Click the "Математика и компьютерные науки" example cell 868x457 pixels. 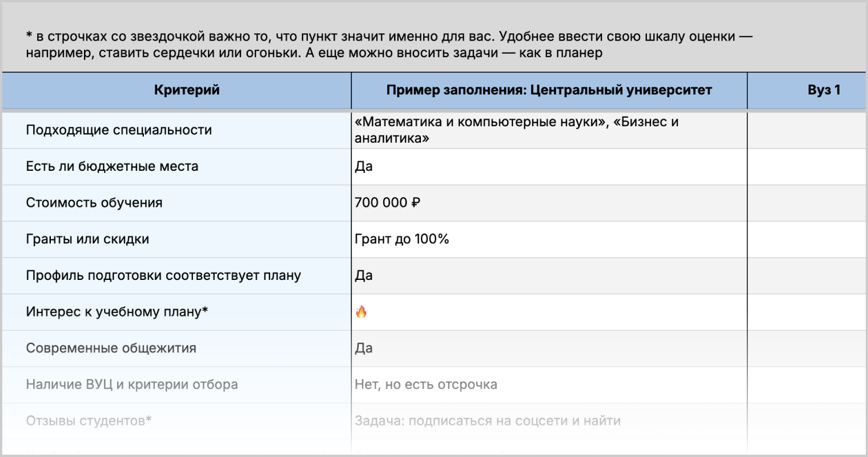click(516, 130)
